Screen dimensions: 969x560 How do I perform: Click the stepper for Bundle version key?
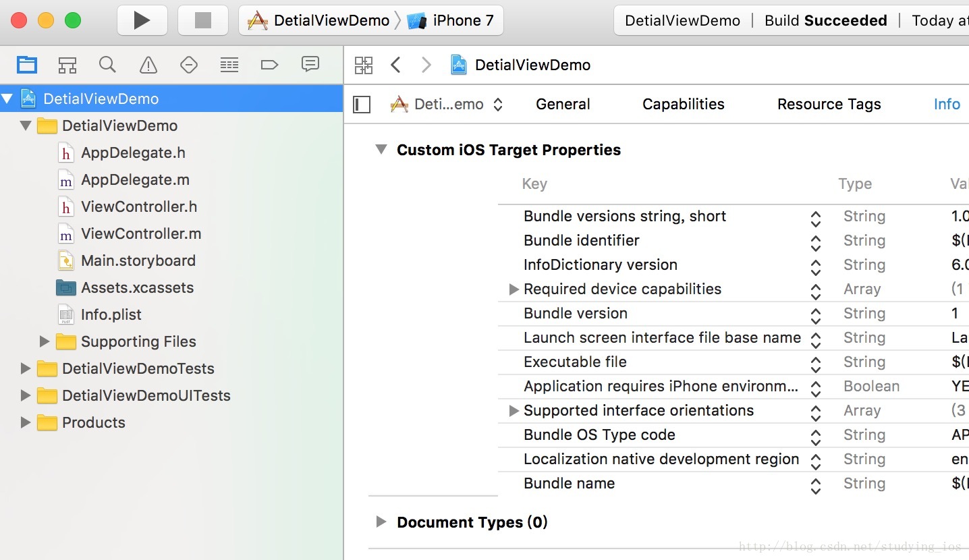[x=816, y=316]
